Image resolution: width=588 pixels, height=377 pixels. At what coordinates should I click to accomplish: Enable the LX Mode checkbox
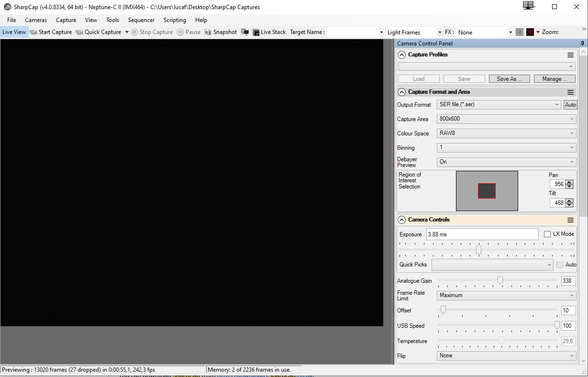548,234
